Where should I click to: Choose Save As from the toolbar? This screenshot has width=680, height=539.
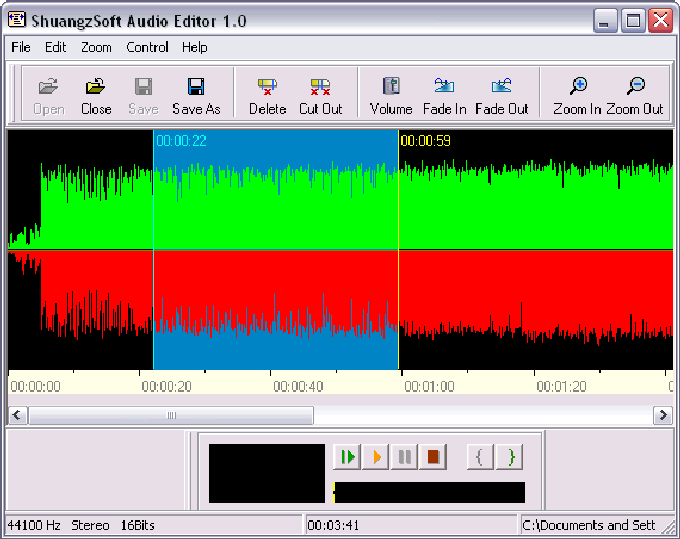tap(196, 96)
